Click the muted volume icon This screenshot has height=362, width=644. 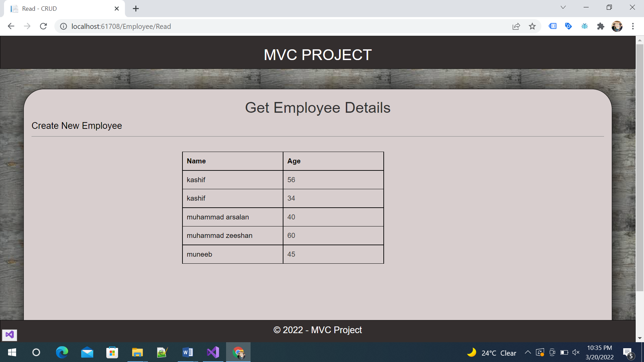[x=576, y=352]
